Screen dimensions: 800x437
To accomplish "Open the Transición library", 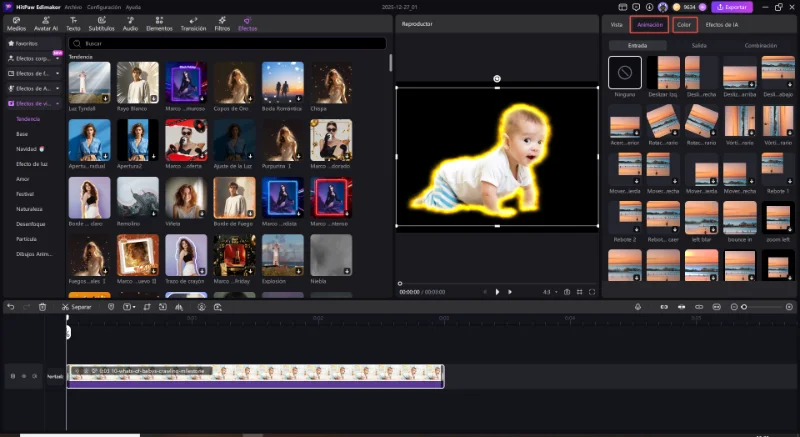I will [193, 24].
